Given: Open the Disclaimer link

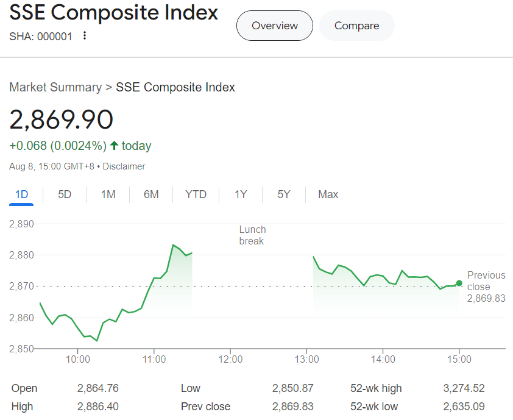Looking at the screenshot, I should (x=124, y=166).
